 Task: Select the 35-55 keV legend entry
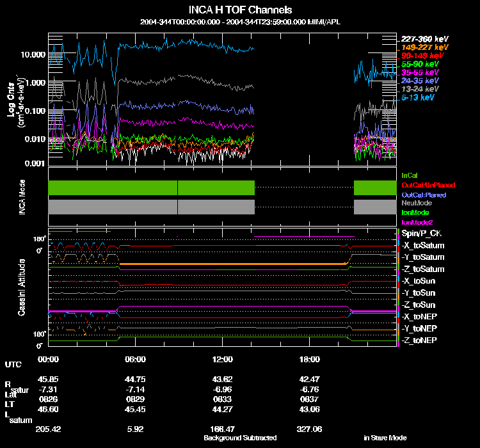tap(420, 72)
